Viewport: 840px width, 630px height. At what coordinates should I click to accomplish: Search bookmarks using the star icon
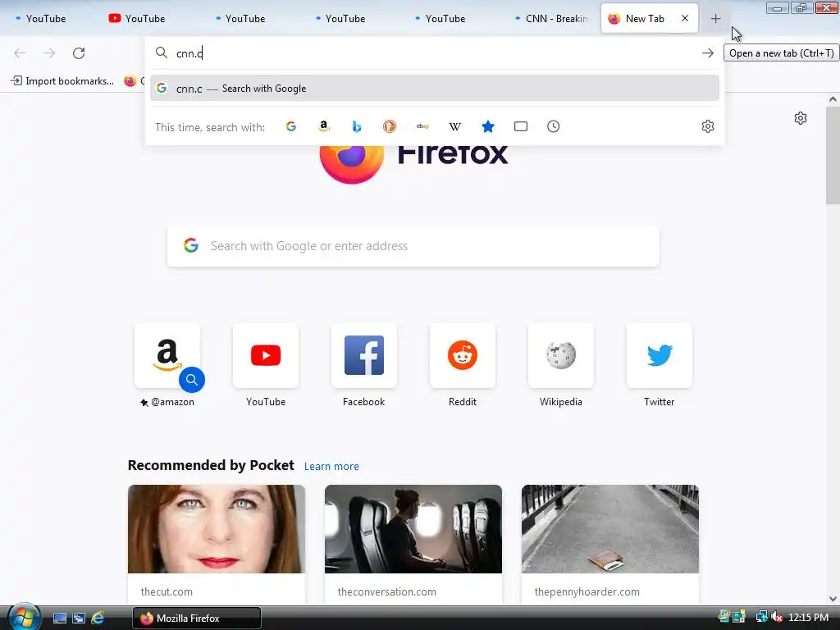pyautogui.click(x=487, y=126)
